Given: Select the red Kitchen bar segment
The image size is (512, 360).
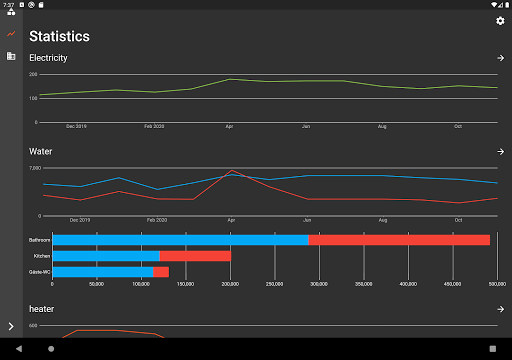Looking at the screenshot, I should [195, 256].
